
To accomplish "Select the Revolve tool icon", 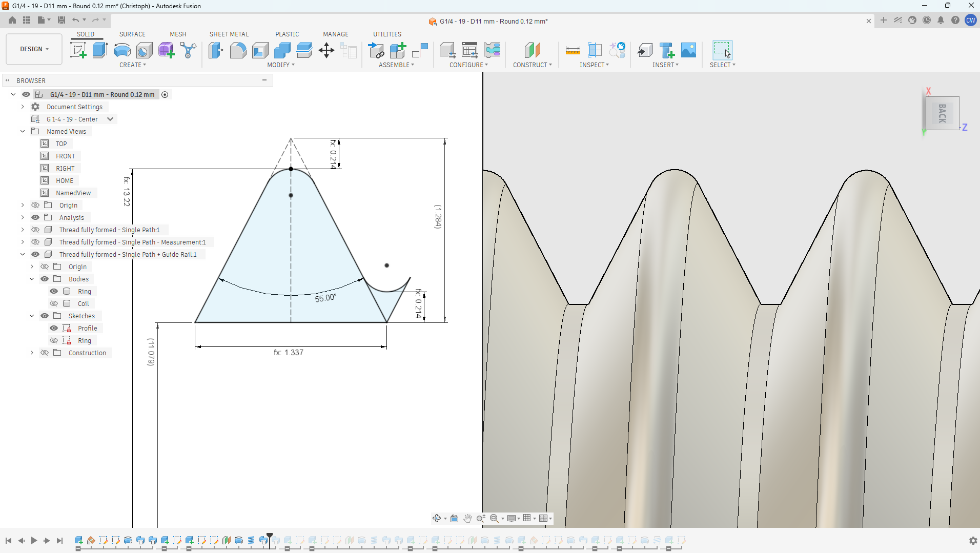I will [x=122, y=50].
